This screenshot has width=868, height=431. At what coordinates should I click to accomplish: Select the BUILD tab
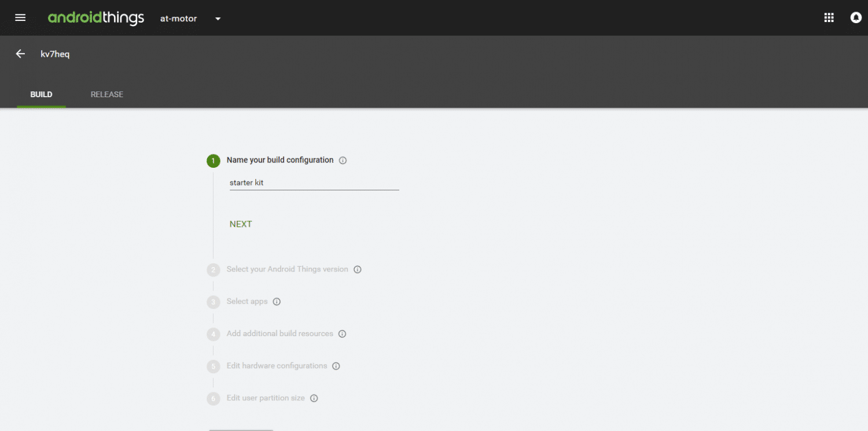(x=41, y=94)
